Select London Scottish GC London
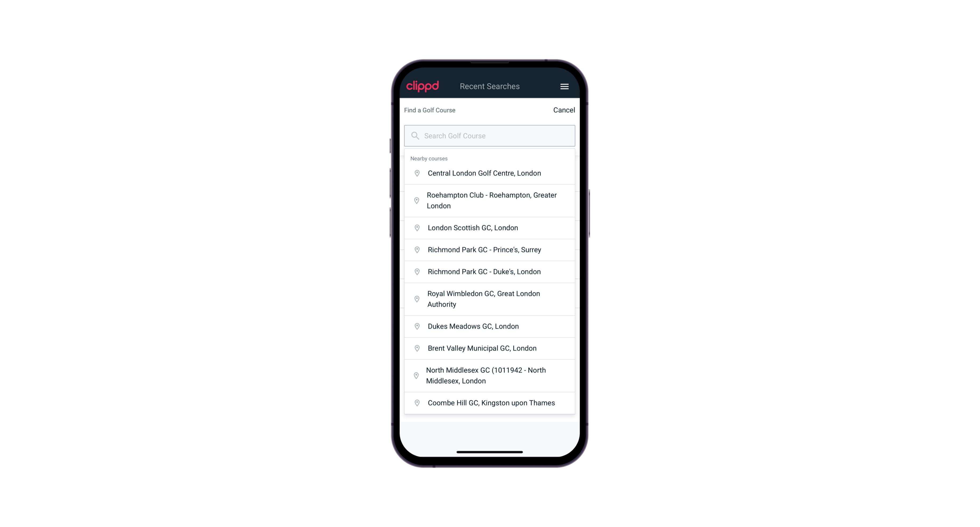Viewport: 980px width, 527px height. click(490, 228)
